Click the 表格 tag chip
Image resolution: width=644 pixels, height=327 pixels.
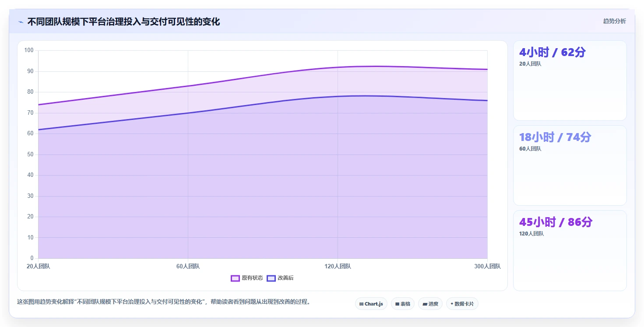pos(403,304)
